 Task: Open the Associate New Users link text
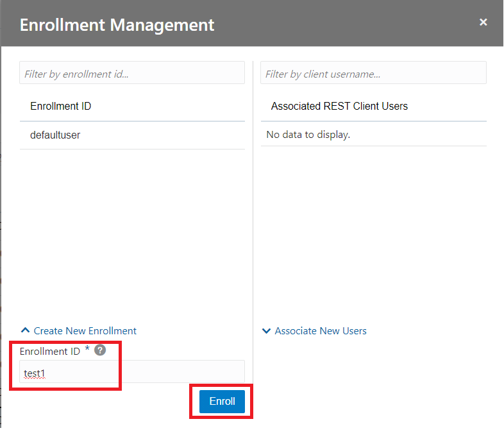click(321, 331)
